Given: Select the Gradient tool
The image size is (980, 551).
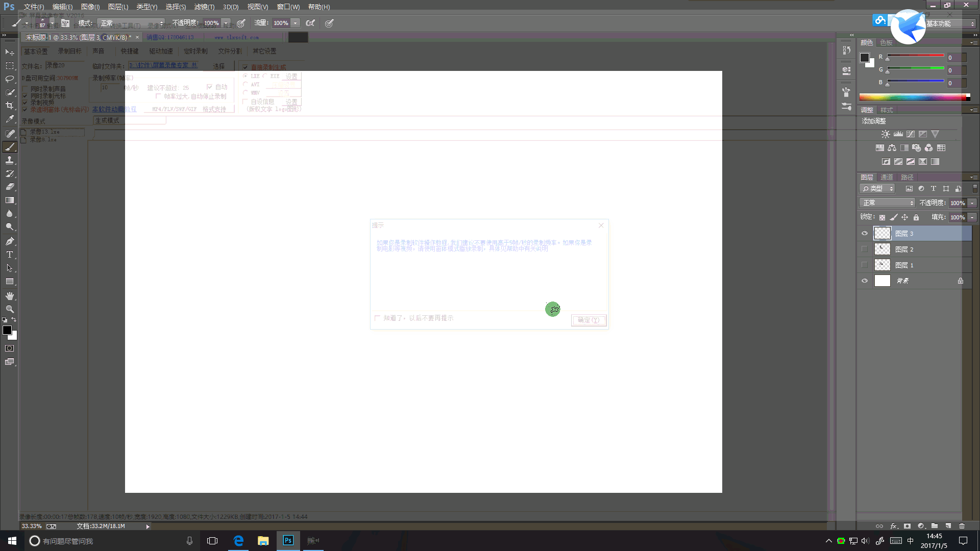Looking at the screenshot, I should click(x=10, y=200).
